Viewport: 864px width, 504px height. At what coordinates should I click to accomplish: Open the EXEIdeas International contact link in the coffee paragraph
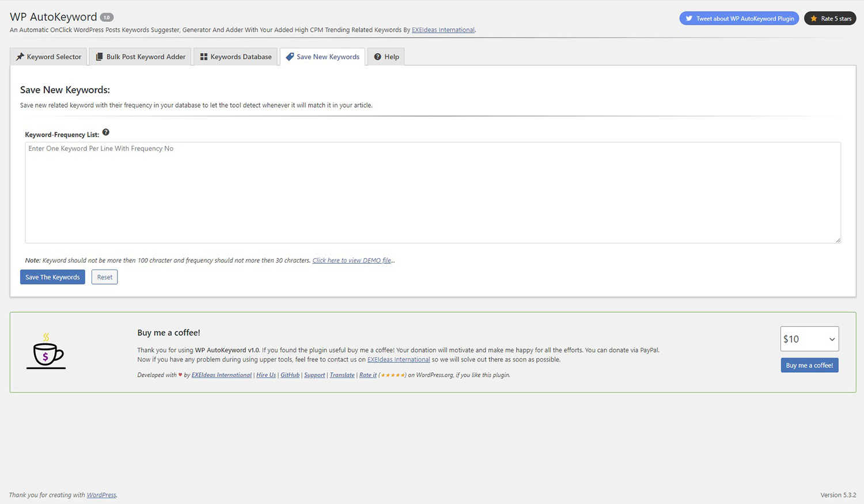coord(399,359)
